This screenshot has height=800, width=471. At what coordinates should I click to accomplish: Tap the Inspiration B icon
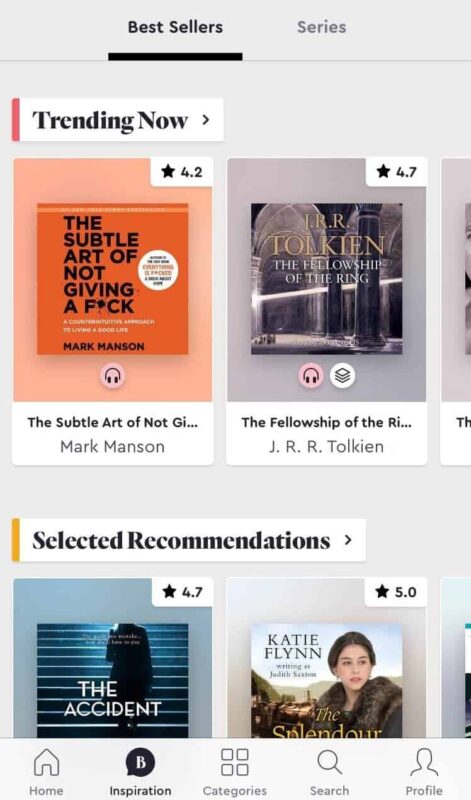tap(140, 762)
